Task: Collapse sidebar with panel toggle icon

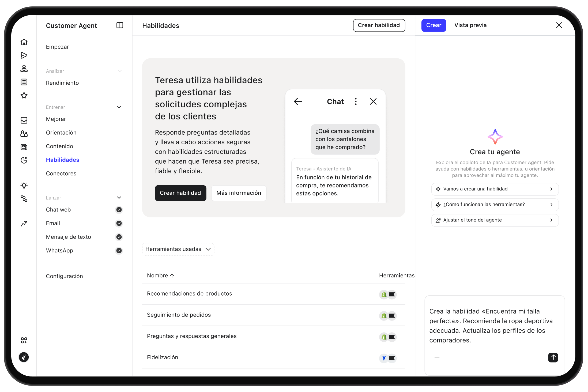Action: (x=120, y=25)
